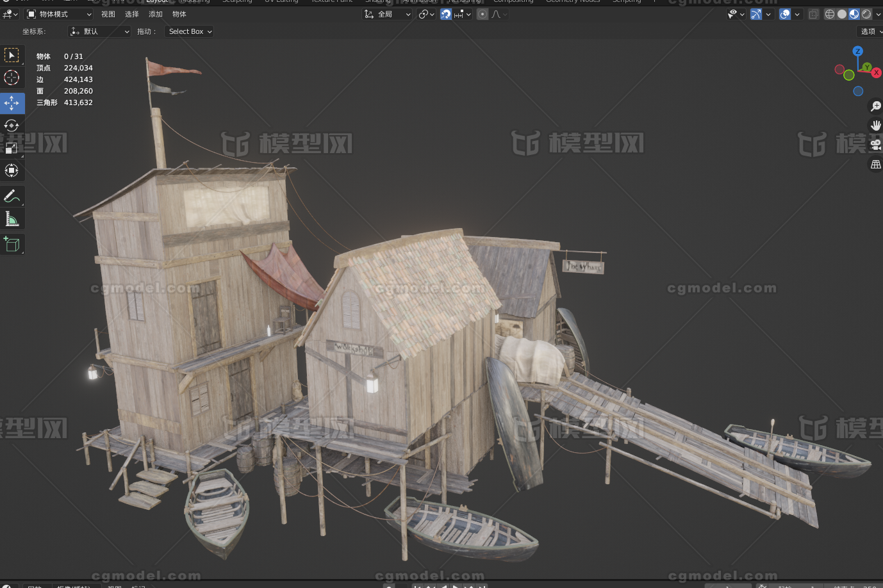
Task: Open the 选择 menu
Action: click(x=132, y=14)
